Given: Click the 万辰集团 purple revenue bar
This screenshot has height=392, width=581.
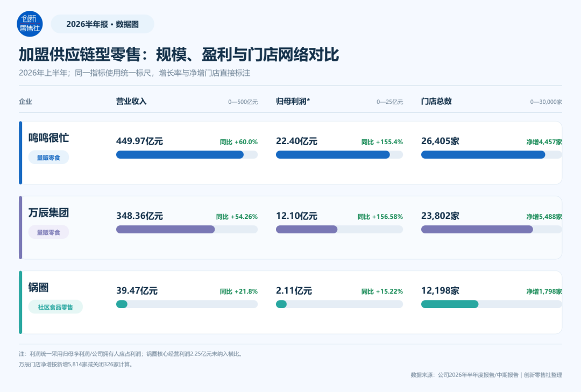Looking at the screenshot, I should click(165, 230).
